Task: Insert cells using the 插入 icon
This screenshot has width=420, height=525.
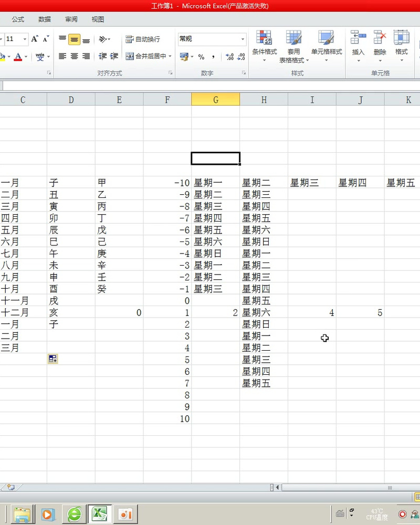Action: (x=358, y=42)
